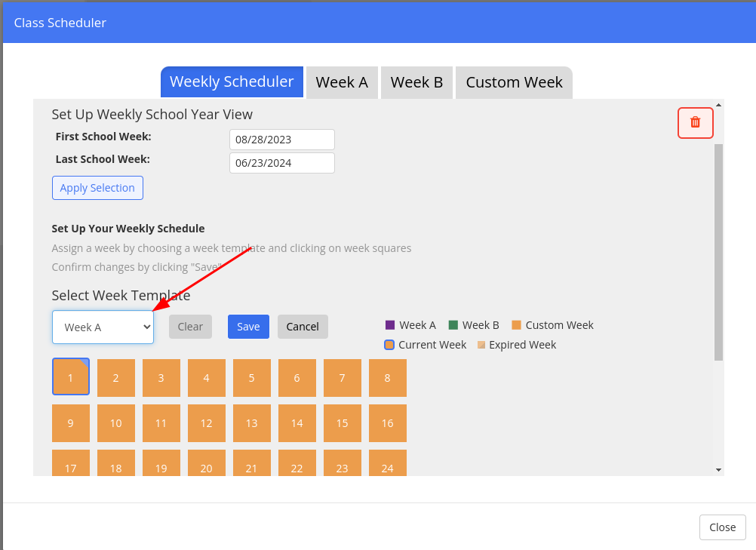Close the Class Scheduler dialog
The image size is (756, 550).
click(722, 527)
